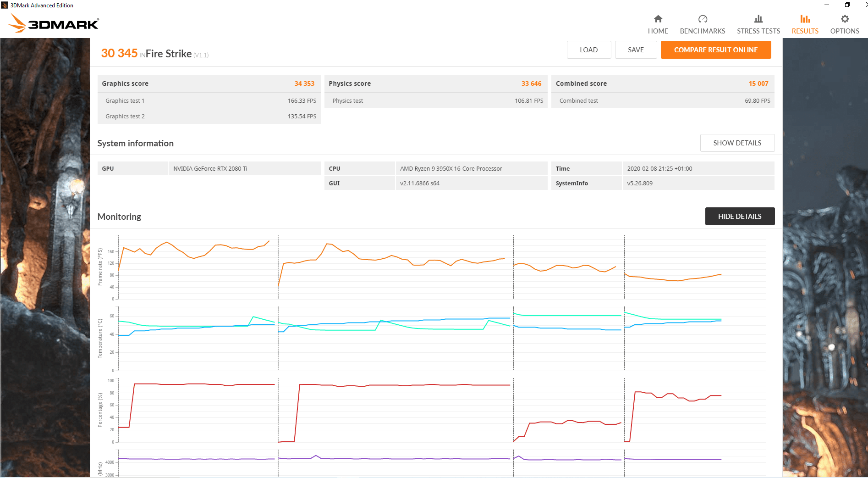Screen dimensions: 868x478
Task: Click the Combined test row label
Action: [578, 101]
